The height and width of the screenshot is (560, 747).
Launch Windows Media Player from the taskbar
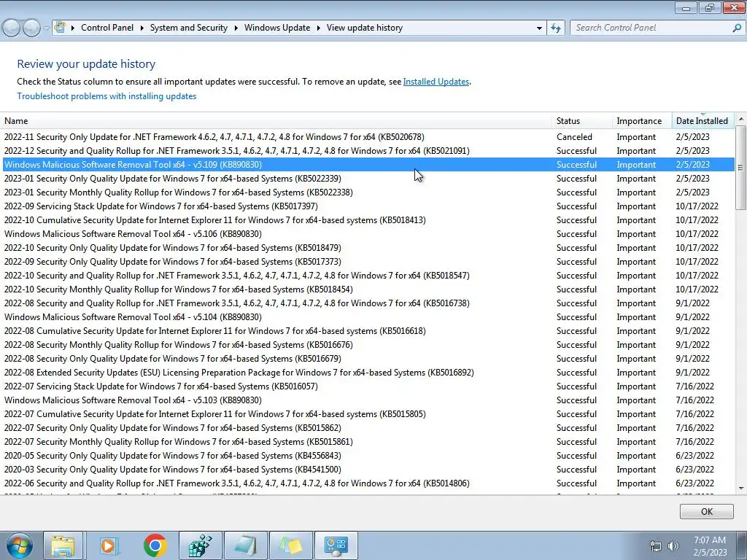(109, 545)
